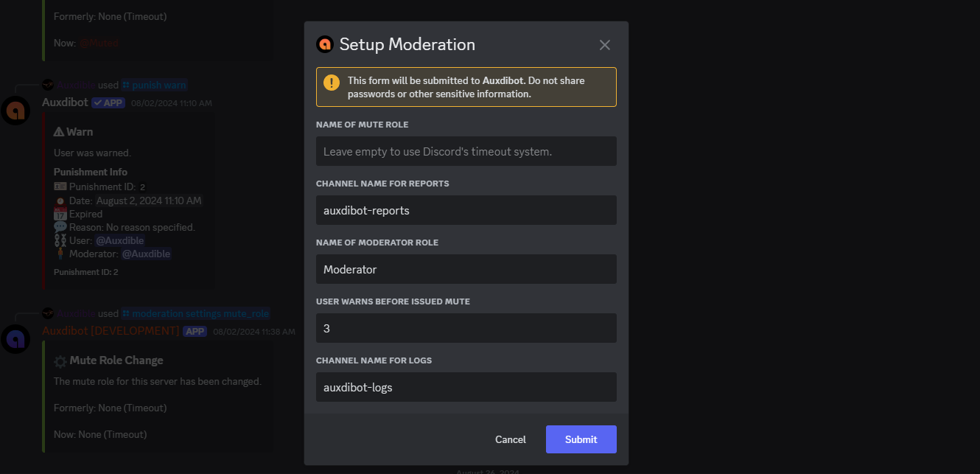Click @Auxdible mention next to User
This screenshot has height=474, width=980.
120,240
